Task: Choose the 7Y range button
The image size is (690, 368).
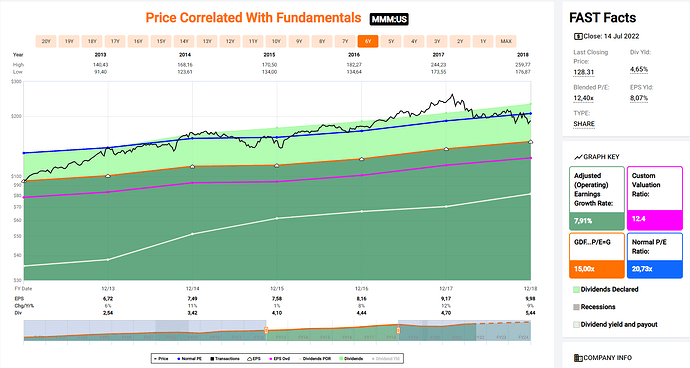Action: [x=345, y=41]
